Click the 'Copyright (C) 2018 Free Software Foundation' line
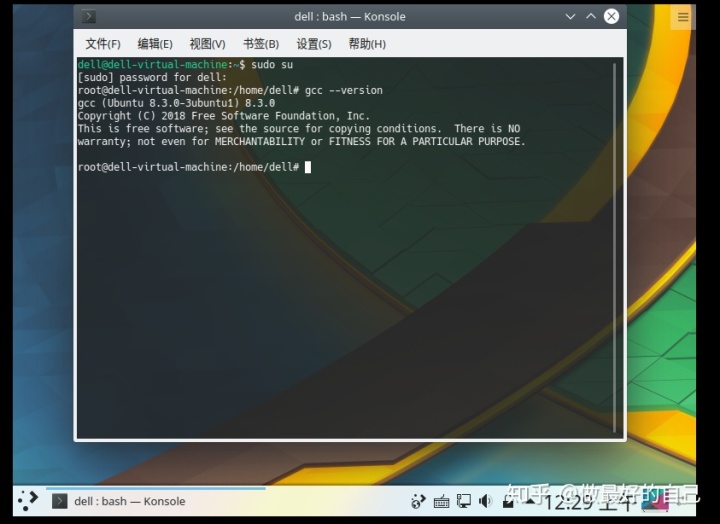 (x=224, y=116)
